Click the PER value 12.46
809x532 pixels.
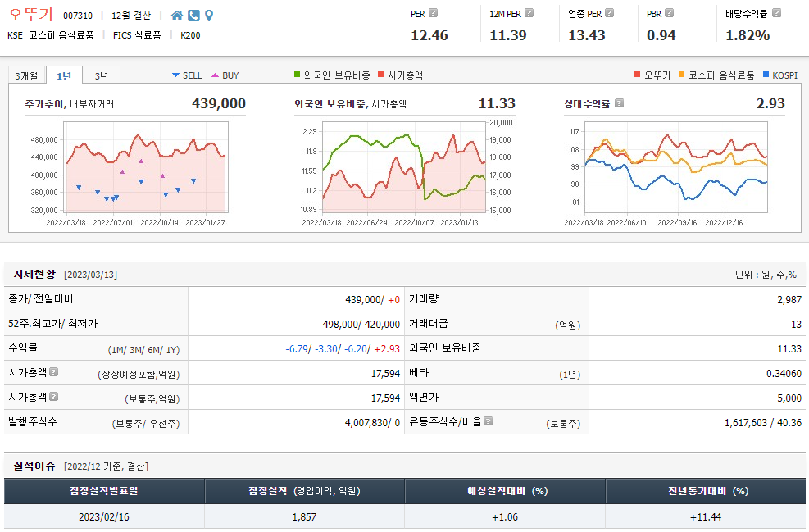point(429,35)
